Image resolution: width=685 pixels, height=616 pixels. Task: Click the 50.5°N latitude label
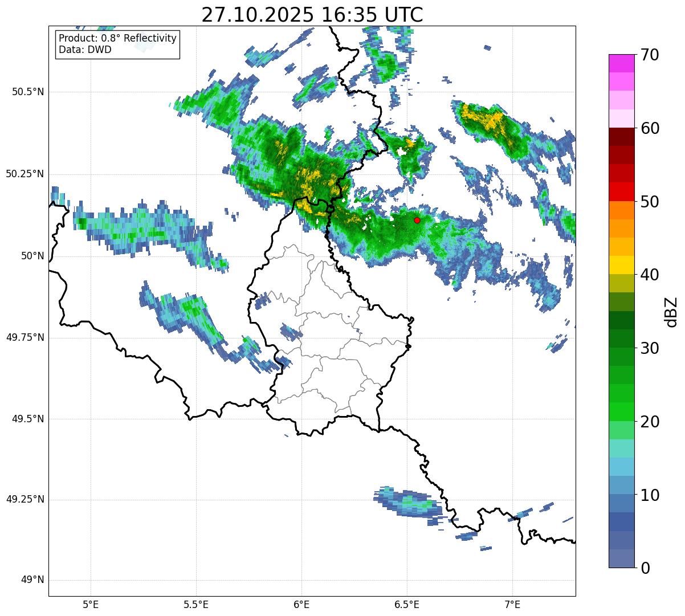click(28, 92)
